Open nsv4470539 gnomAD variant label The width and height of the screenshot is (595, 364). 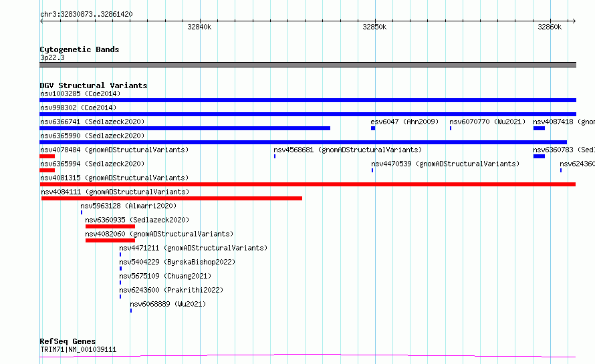coord(445,164)
